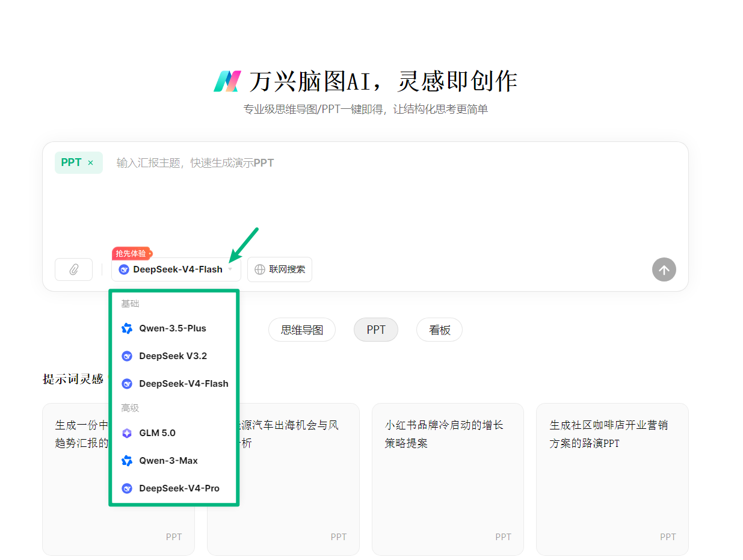The height and width of the screenshot is (560, 743).
Task: Click the gray send arrow button
Action: [x=664, y=269]
